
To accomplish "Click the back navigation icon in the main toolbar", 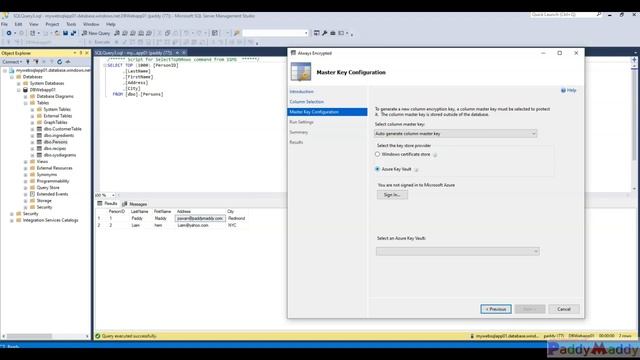I will click(9, 33).
